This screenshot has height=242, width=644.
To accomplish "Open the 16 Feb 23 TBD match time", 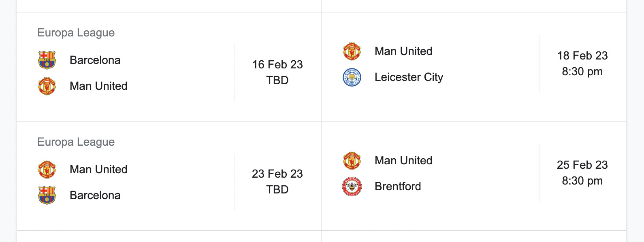I will (x=277, y=72).
